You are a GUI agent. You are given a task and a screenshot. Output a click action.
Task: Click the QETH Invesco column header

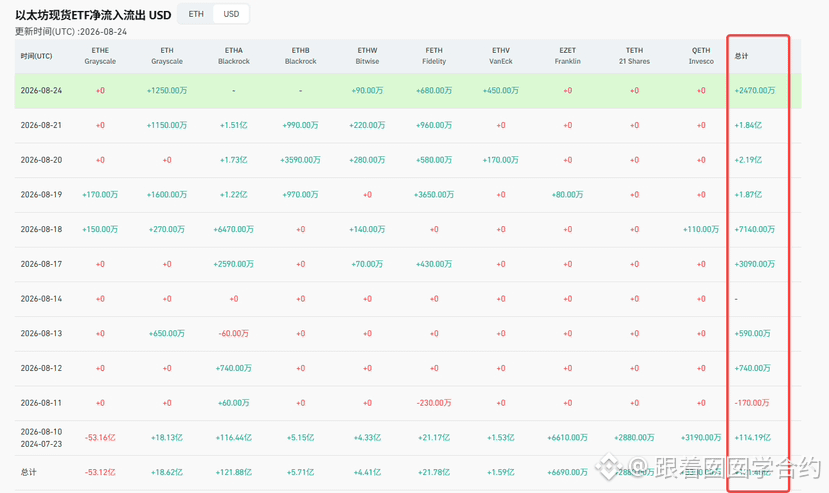[x=701, y=56]
